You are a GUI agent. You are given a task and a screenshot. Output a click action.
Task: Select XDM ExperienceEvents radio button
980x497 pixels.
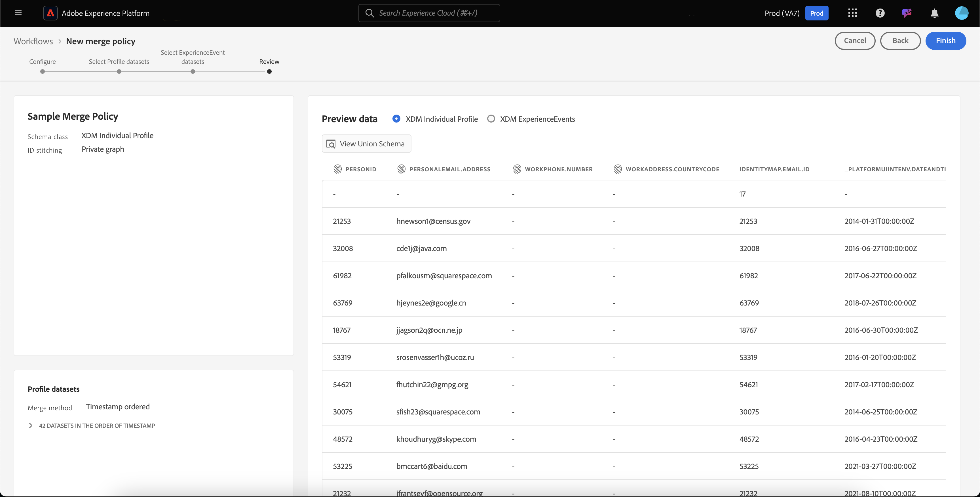tap(491, 119)
